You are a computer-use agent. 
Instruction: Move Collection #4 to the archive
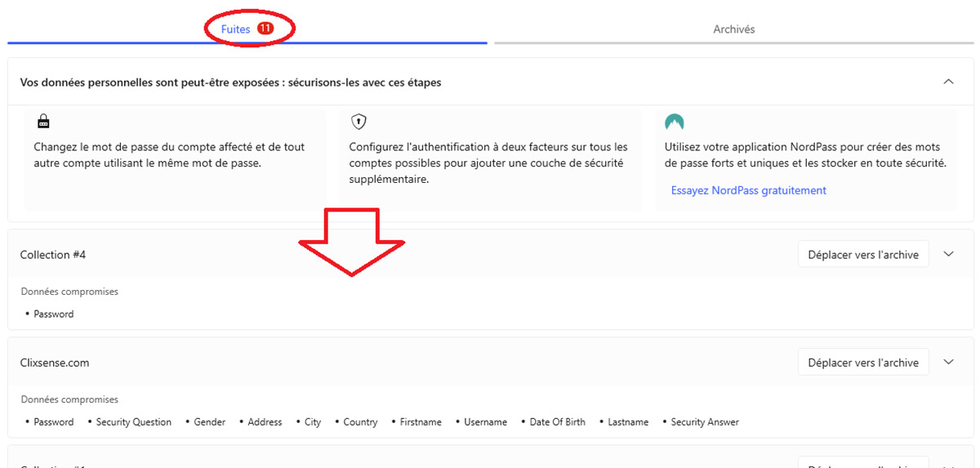[x=863, y=255]
